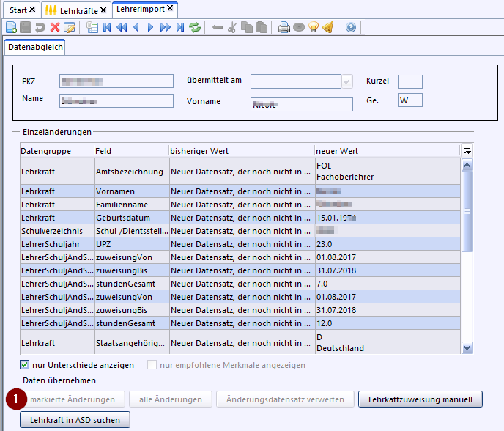Image resolution: width=504 pixels, height=431 pixels.
Task: Click the scissors cut icon
Action: pos(232,27)
